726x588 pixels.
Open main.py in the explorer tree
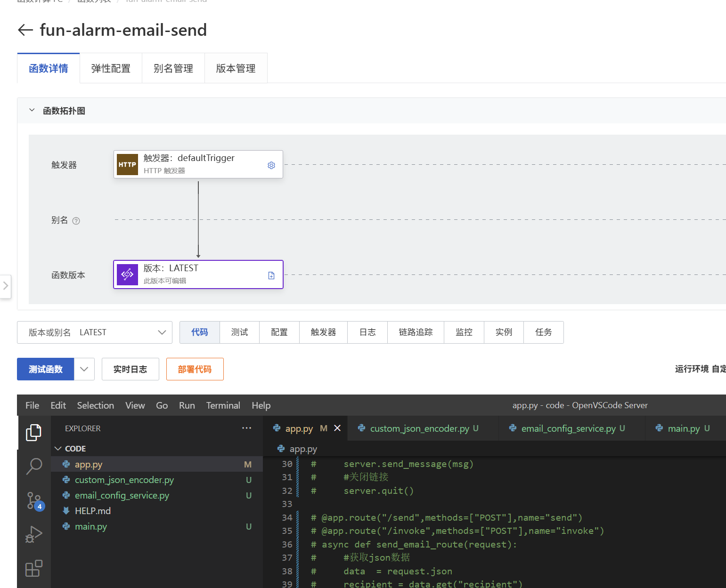coord(157,526)
